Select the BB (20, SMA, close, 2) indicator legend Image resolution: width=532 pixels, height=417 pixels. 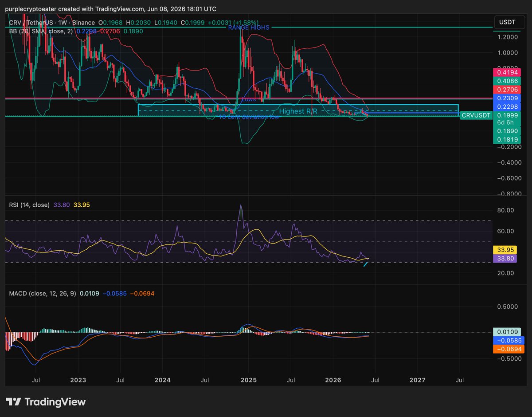click(x=41, y=31)
